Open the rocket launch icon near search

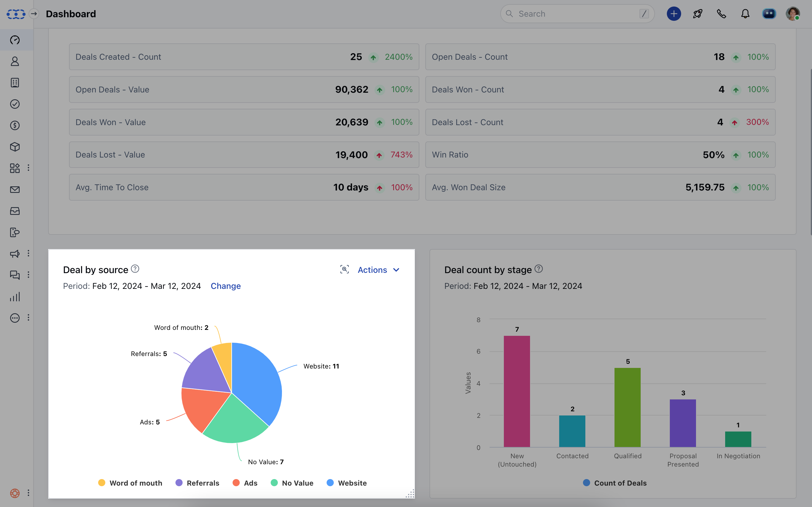[697, 14]
